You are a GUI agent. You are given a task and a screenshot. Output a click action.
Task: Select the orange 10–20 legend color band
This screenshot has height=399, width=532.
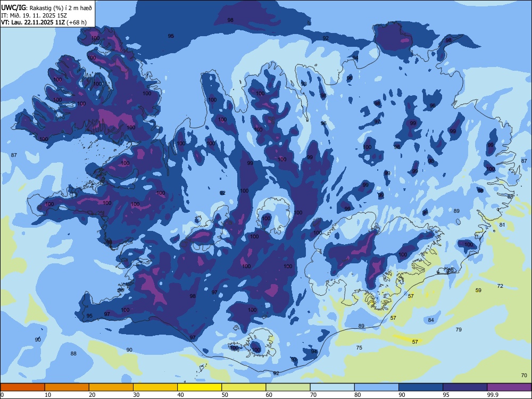pos(67,387)
